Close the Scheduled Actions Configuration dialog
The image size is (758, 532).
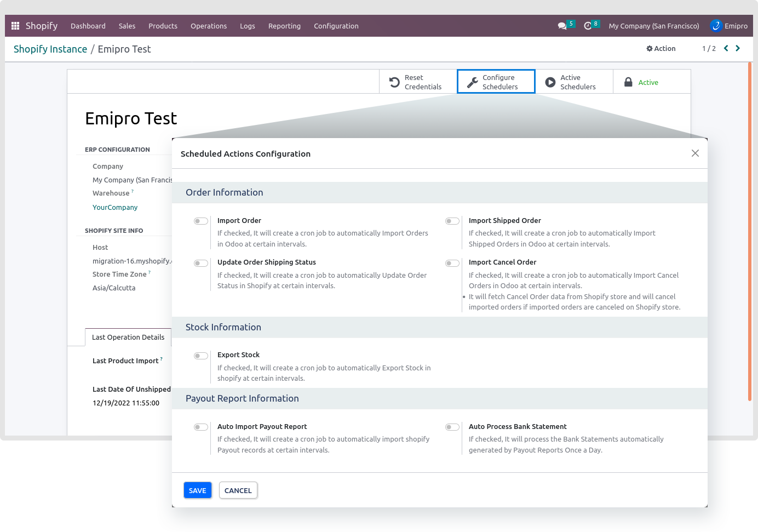tap(695, 153)
